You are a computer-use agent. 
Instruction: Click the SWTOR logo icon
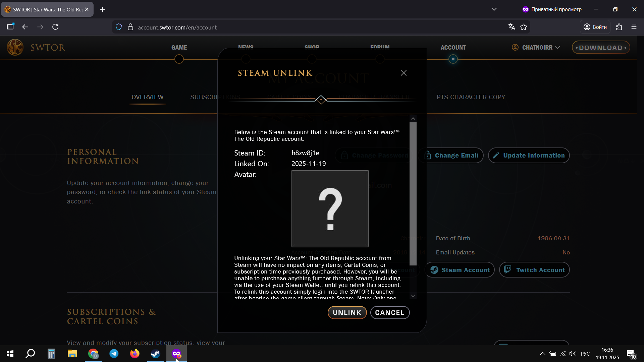[15, 47]
